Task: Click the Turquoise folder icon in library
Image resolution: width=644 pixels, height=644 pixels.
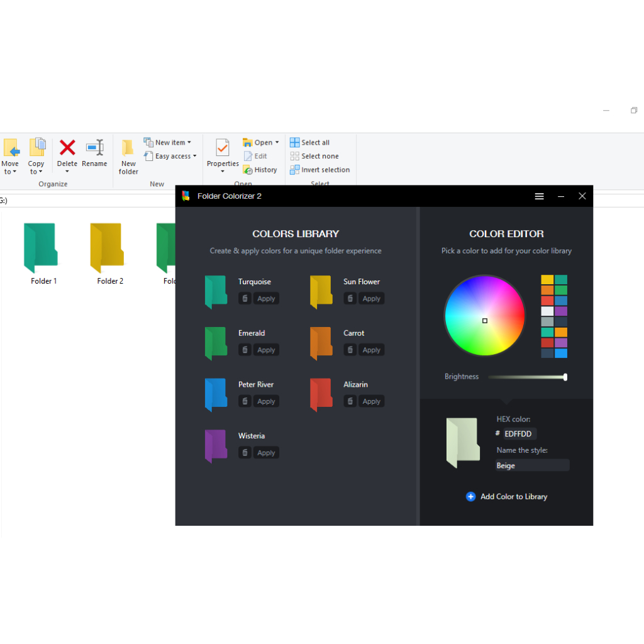Action: click(x=216, y=292)
